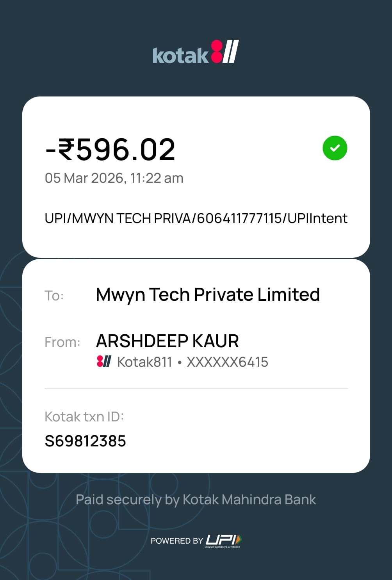Click the "To:" label
Image resolution: width=392 pixels, height=580 pixels.
(x=54, y=296)
